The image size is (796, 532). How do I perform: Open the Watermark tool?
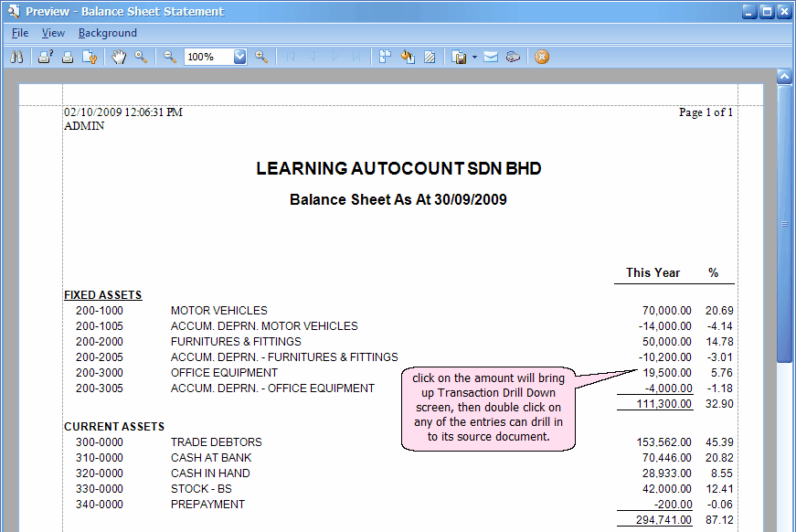point(430,57)
